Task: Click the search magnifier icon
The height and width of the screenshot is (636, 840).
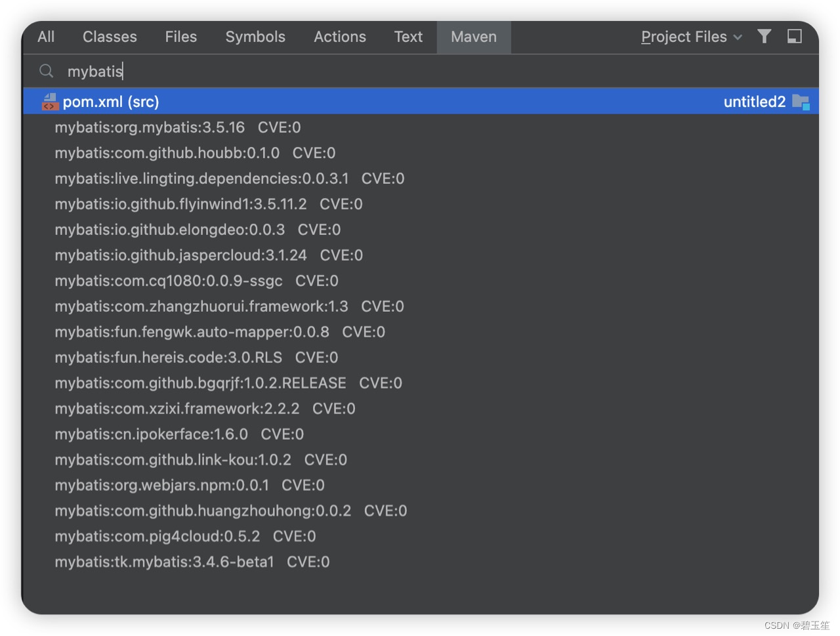Action: [x=46, y=70]
